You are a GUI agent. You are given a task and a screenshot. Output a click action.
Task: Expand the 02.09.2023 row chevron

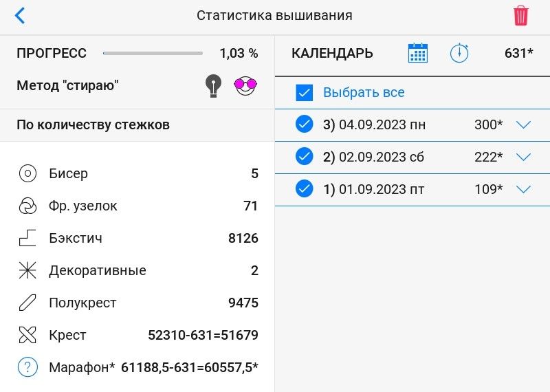point(523,157)
